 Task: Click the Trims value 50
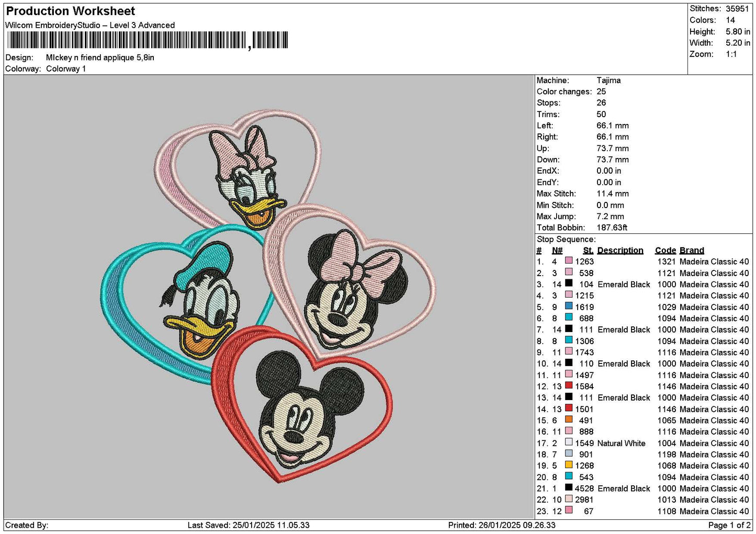[x=601, y=115]
